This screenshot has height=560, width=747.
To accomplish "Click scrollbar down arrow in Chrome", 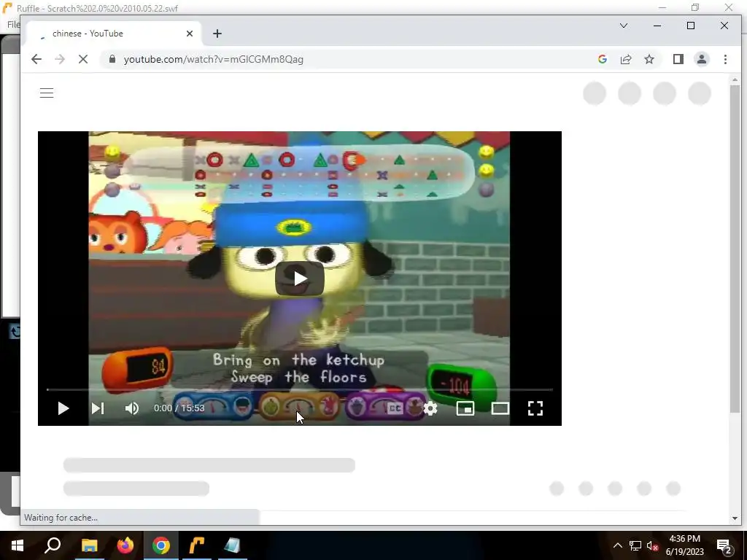I will click(x=735, y=518).
